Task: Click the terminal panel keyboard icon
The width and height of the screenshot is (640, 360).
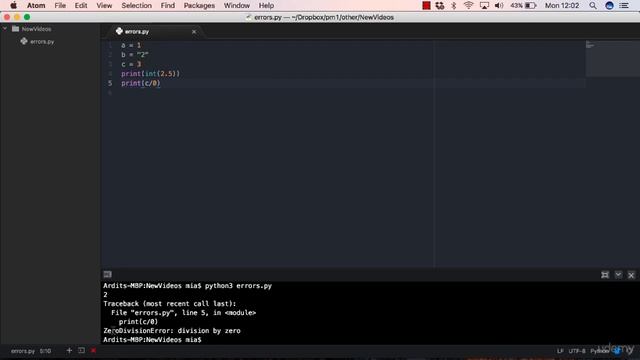Action: click(x=107, y=275)
